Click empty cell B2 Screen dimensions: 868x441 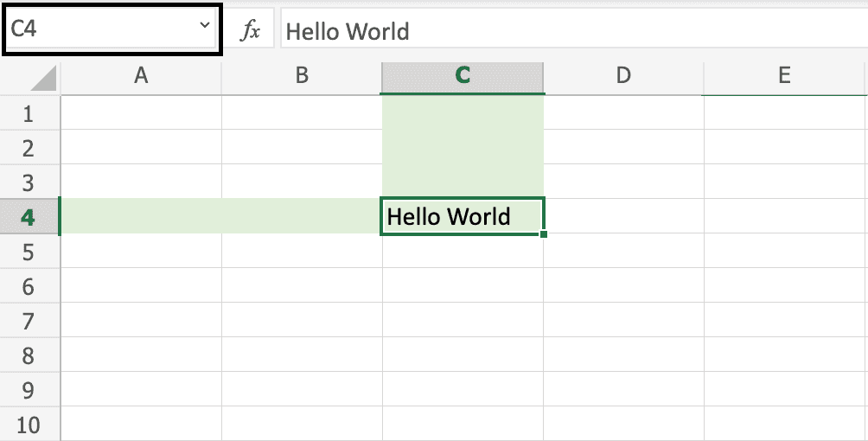click(x=302, y=148)
